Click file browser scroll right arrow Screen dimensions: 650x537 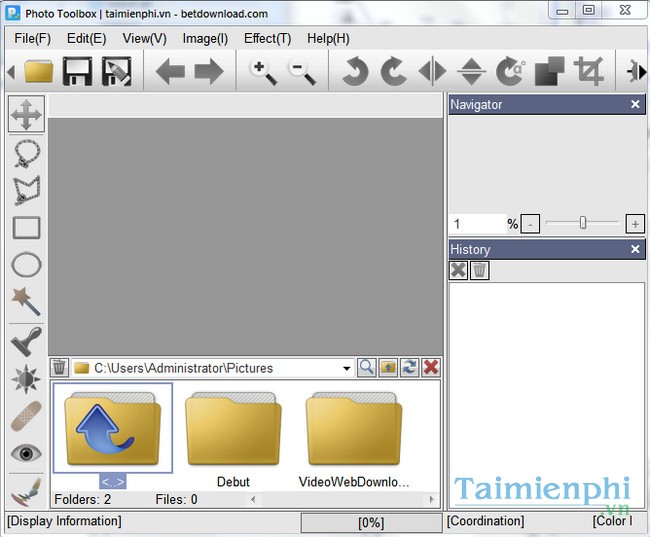431,499
